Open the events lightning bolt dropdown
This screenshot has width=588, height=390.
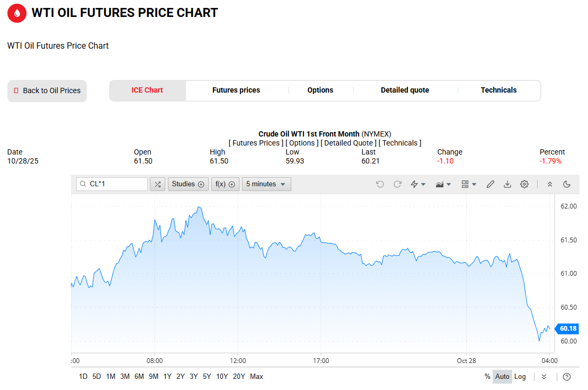point(418,184)
